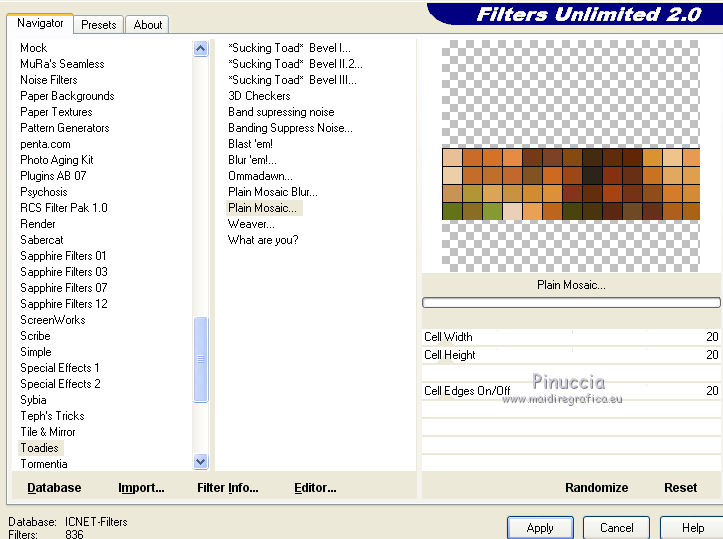Select penta.com category
This screenshot has height=539, width=723.
(45, 144)
